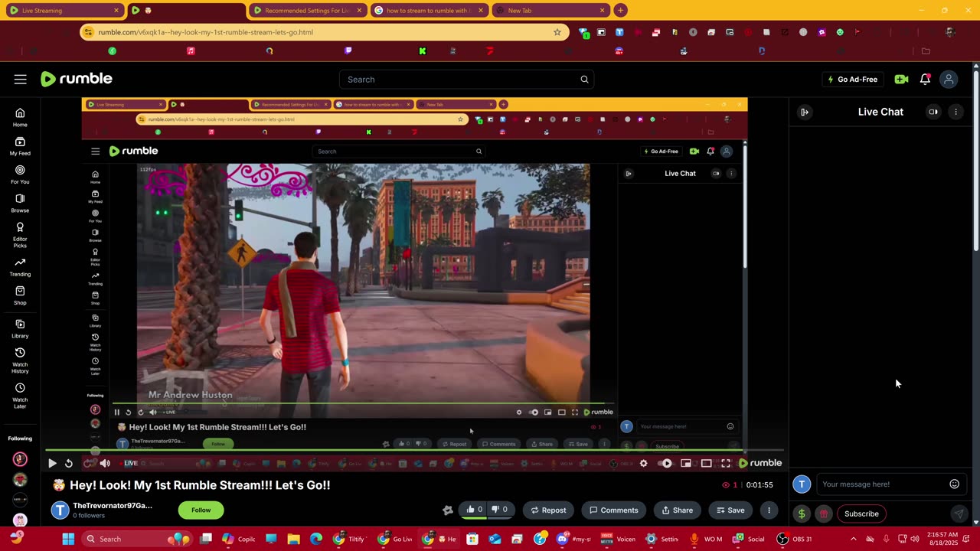Viewport: 980px width, 551px height.
Task: Open the go-live camera icon
Action: coord(901,80)
